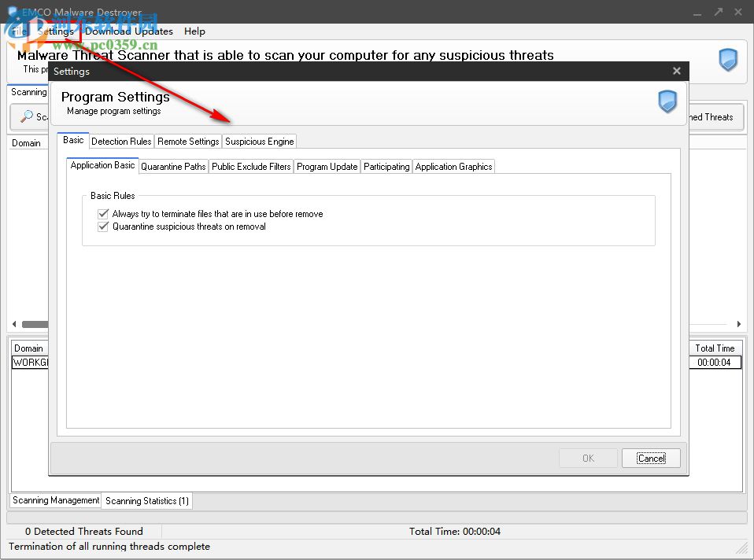This screenshot has height=560, width=754.
Task: Switch to the Quarantine Paths tab
Action: pos(173,166)
